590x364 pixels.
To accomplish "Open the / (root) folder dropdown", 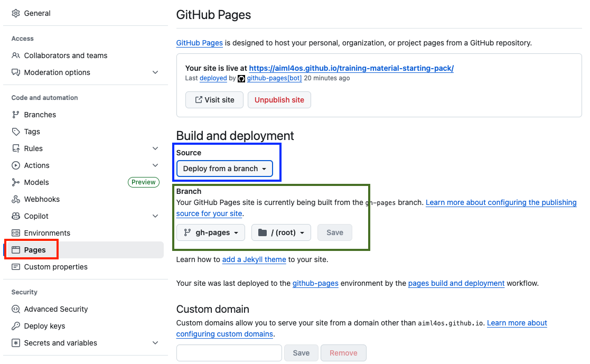I will (281, 232).
